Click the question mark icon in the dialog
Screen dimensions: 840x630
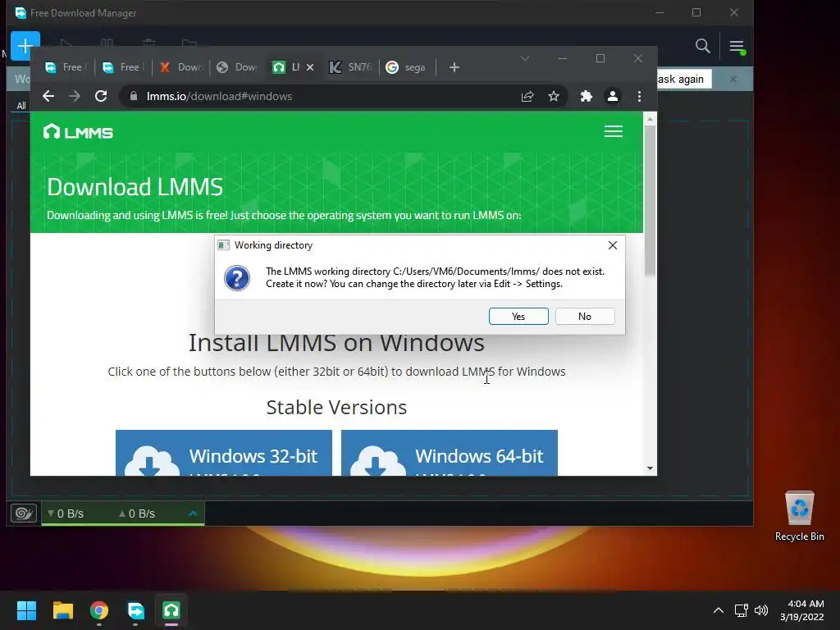[x=237, y=278]
